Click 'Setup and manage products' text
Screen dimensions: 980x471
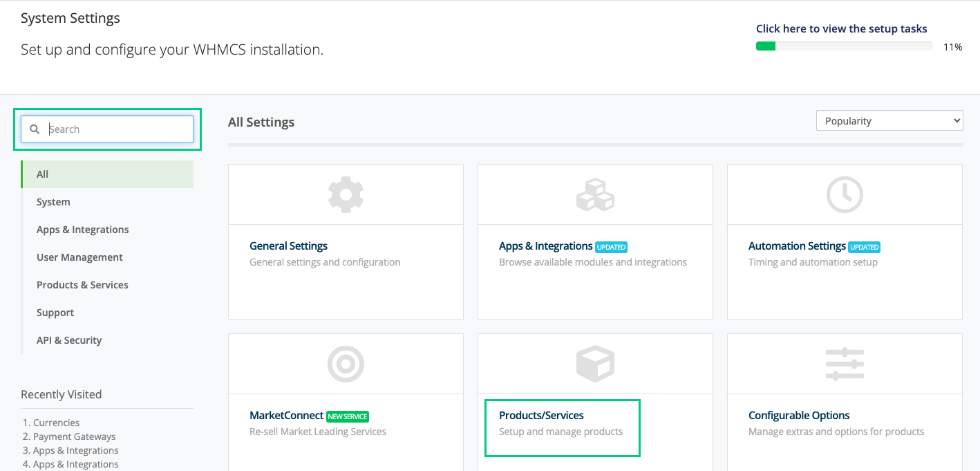point(561,432)
